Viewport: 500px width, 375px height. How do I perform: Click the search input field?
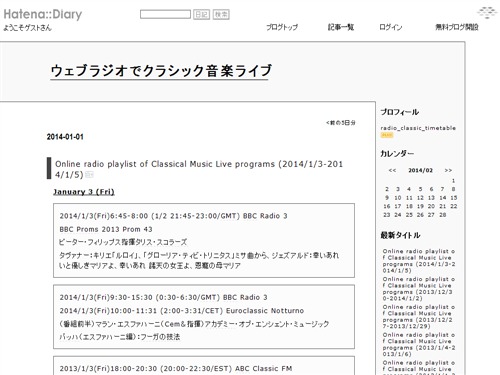coord(165,14)
